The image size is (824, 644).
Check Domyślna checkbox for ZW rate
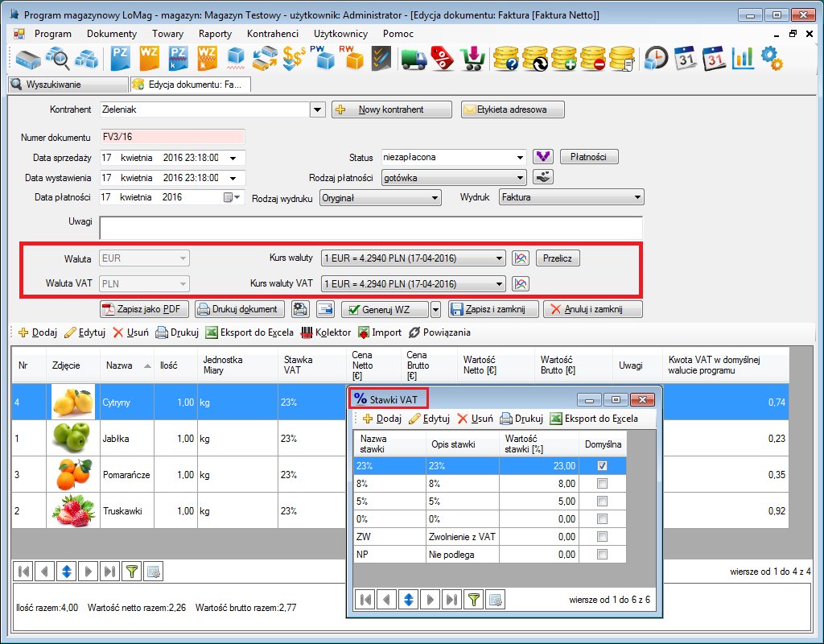click(602, 536)
